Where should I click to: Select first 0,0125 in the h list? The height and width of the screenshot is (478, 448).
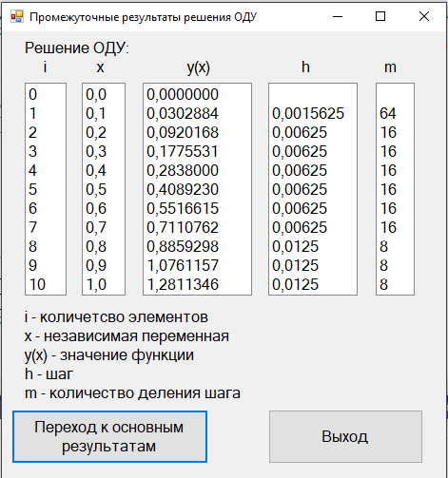pyautogui.click(x=295, y=246)
